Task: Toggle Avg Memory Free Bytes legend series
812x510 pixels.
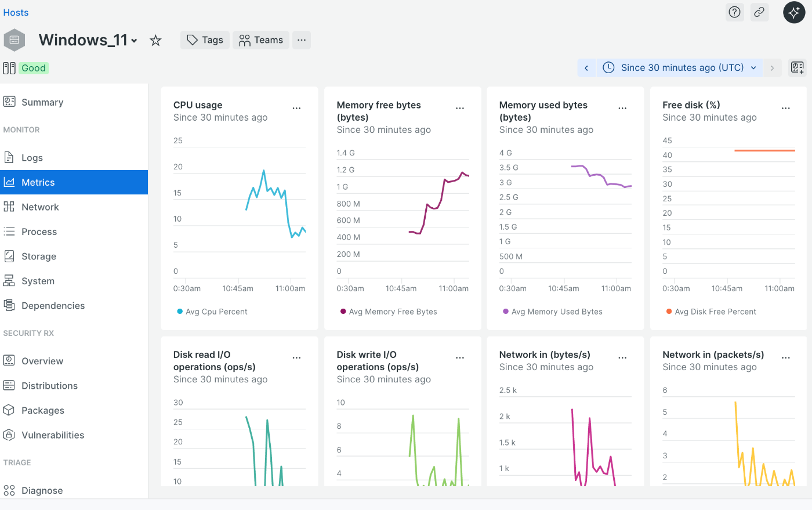Action: click(x=389, y=312)
